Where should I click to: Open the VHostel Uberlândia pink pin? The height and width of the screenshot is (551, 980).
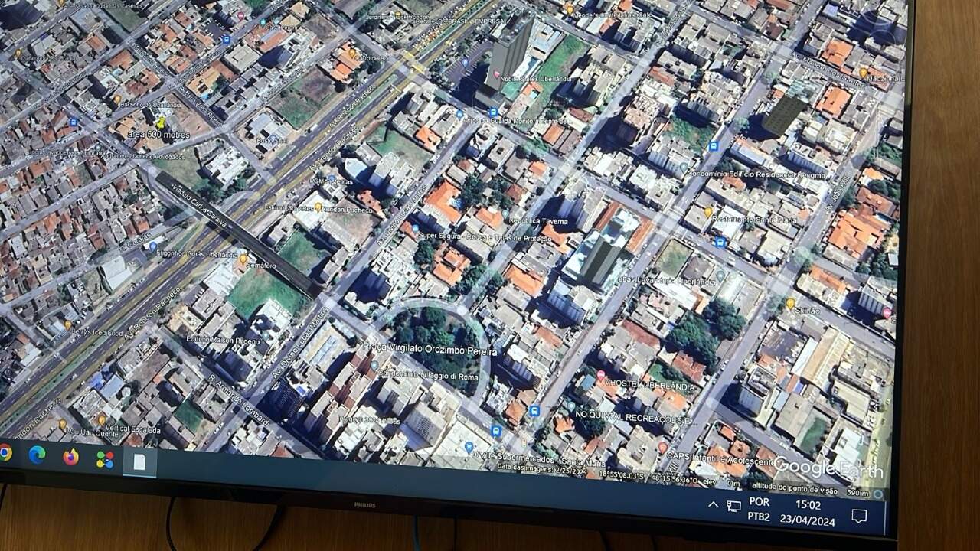[601, 375]
